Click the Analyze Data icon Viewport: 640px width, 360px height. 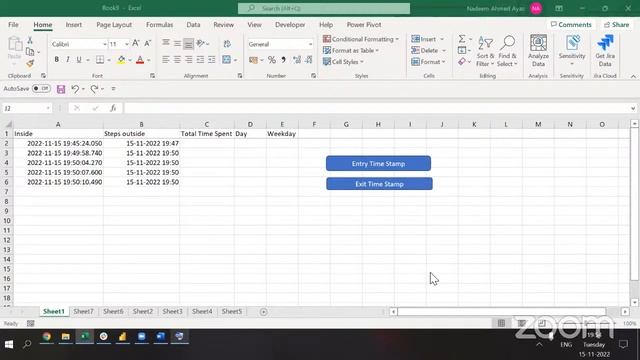[x=538, y=51]
